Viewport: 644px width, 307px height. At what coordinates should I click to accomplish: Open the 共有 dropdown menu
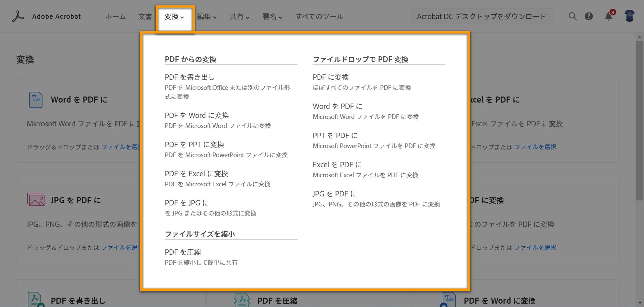click(239, 16)
